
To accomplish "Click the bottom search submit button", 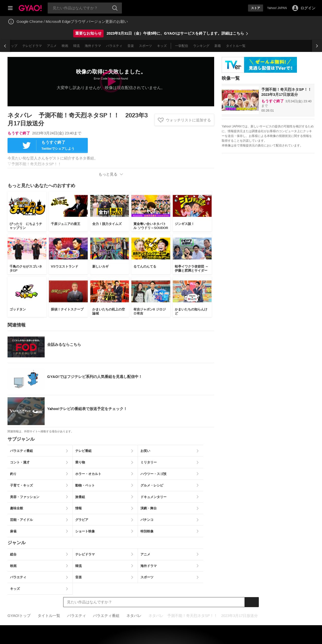I will tap(252, 602).
